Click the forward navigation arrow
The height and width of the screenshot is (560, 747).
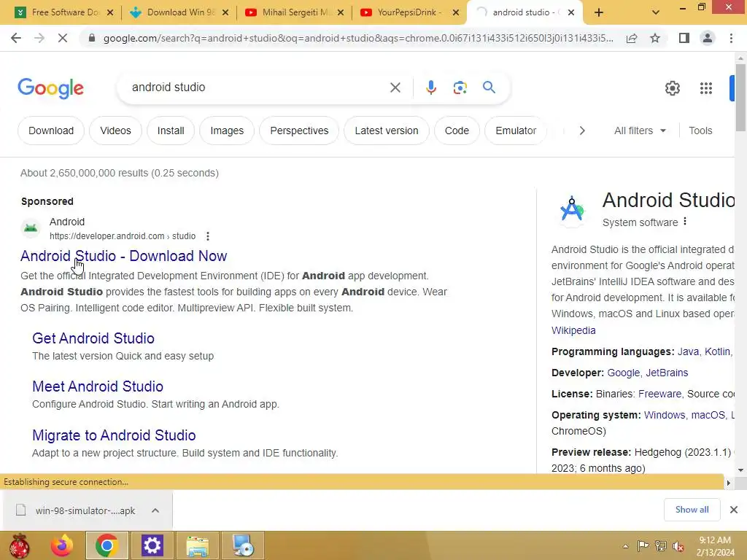tap(39, 38)
